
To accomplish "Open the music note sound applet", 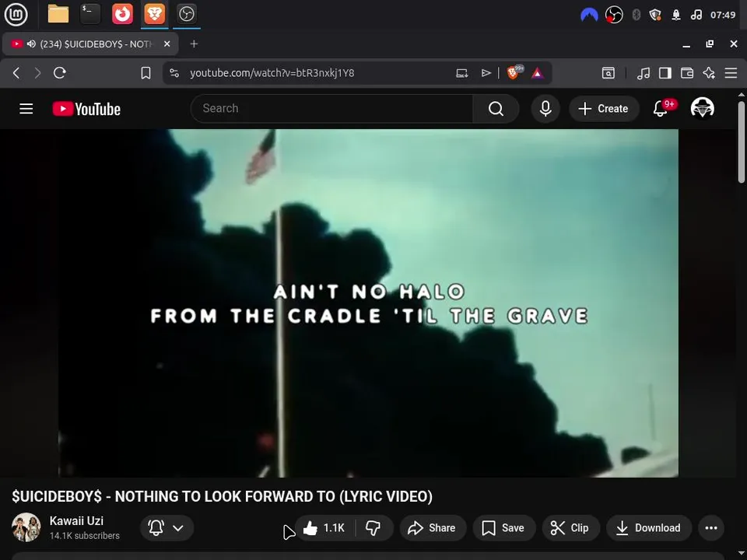I will [x=696, y=16].
